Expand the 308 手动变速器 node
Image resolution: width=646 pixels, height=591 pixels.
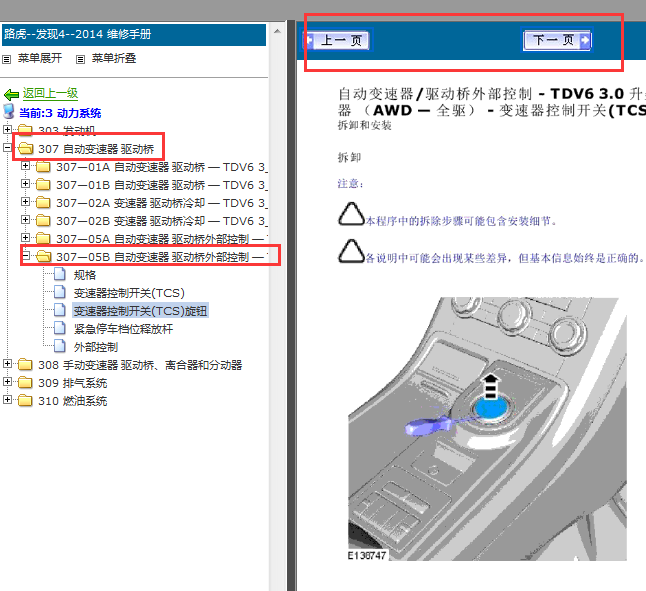[x=7, y=364]
